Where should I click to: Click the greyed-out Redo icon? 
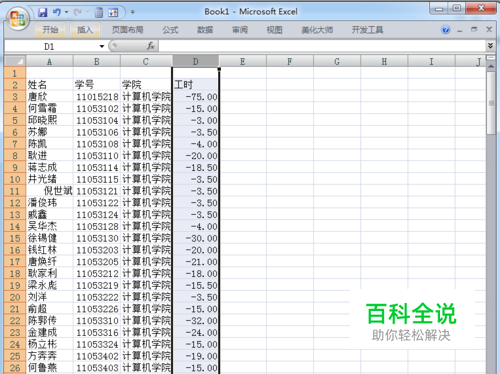[x=78, y=12]
